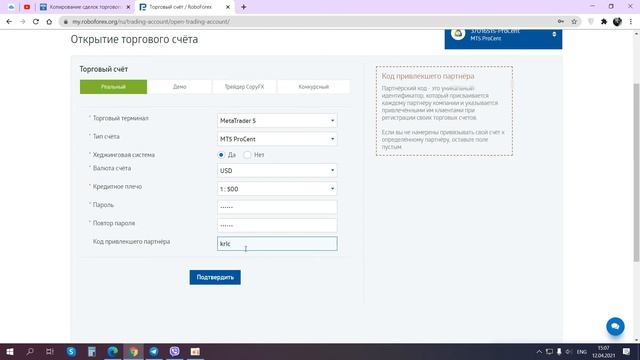Open the microphone tray icon

pos(559,352)
